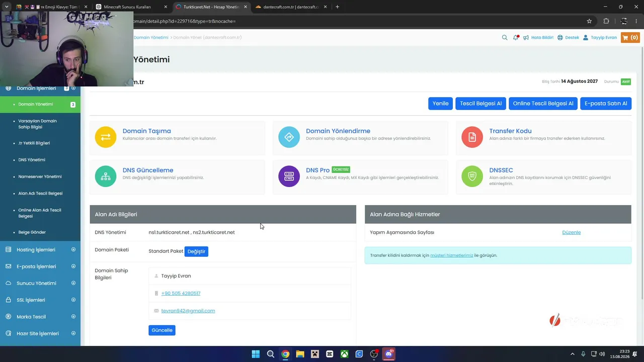Viewport: 644px width, 362px height.
Task: Select Domain Yönetimi in the sidebar
Action: (40, 104)
